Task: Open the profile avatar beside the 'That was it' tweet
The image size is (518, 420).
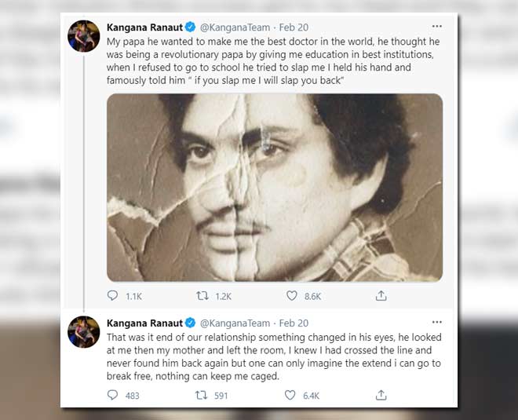Action: pyautogui.click(x=83, y=332)
